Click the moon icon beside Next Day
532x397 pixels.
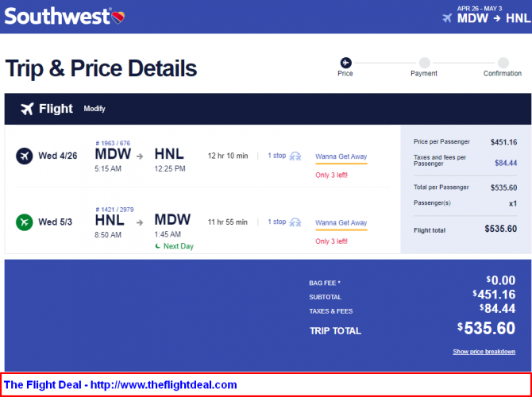pyautogui.click(x=158, y=246)
